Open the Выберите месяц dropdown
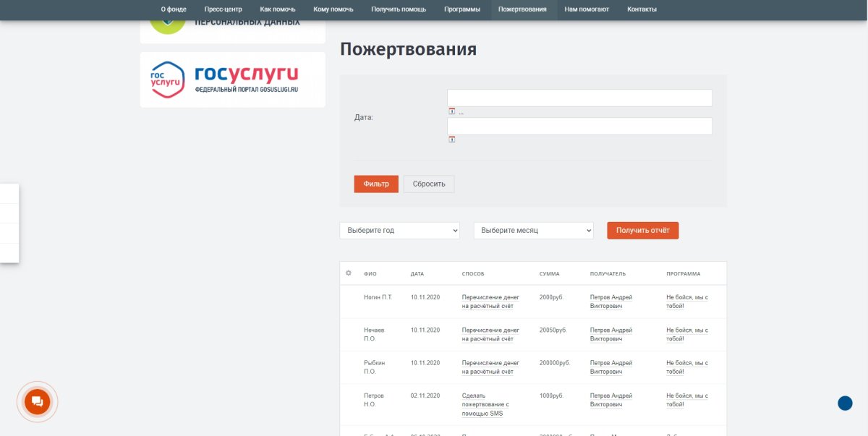The image size is (868, 436). (532, 230)
